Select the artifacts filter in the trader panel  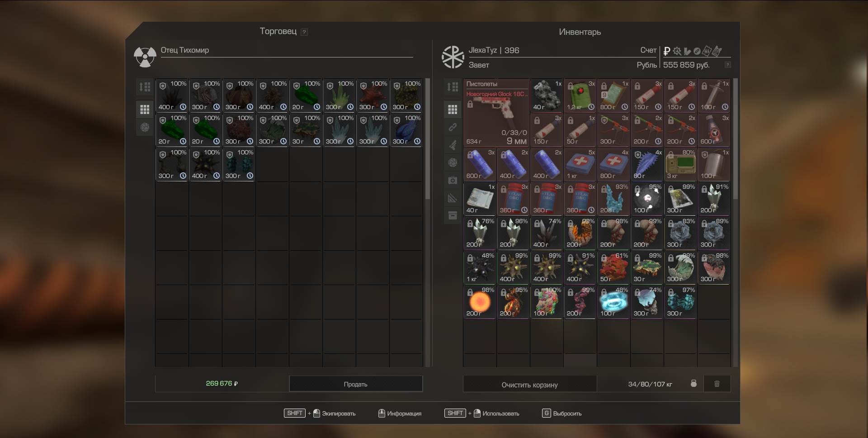point(145,127)
